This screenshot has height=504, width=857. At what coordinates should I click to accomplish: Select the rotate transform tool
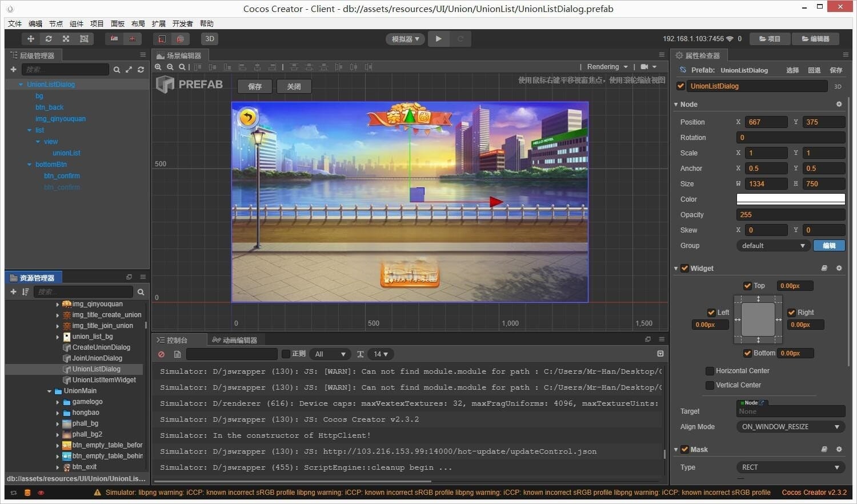click(49, 39)
